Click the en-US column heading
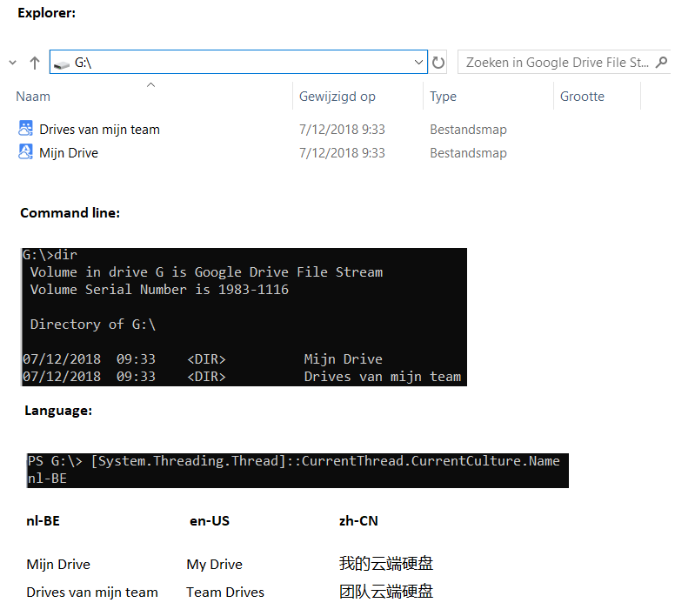695x616 pixels. (x=210, y=520)
